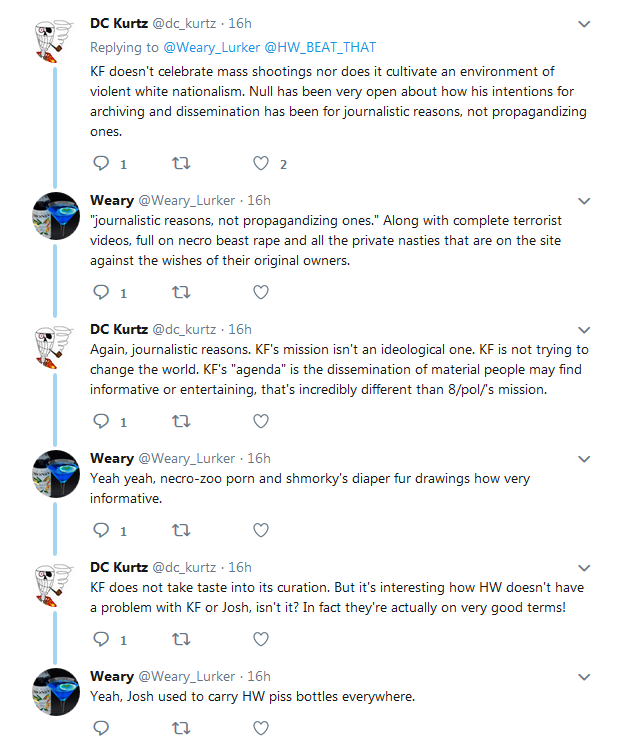
Task: Open the @HW_BEAT_THAT mention link
Action: [320, 48]
